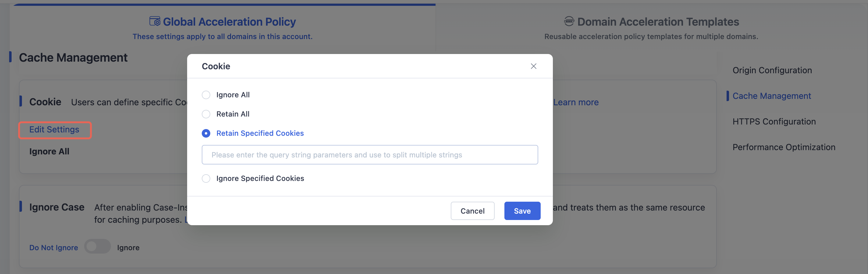Cancel the Cookie dialog

pos(472,211)
